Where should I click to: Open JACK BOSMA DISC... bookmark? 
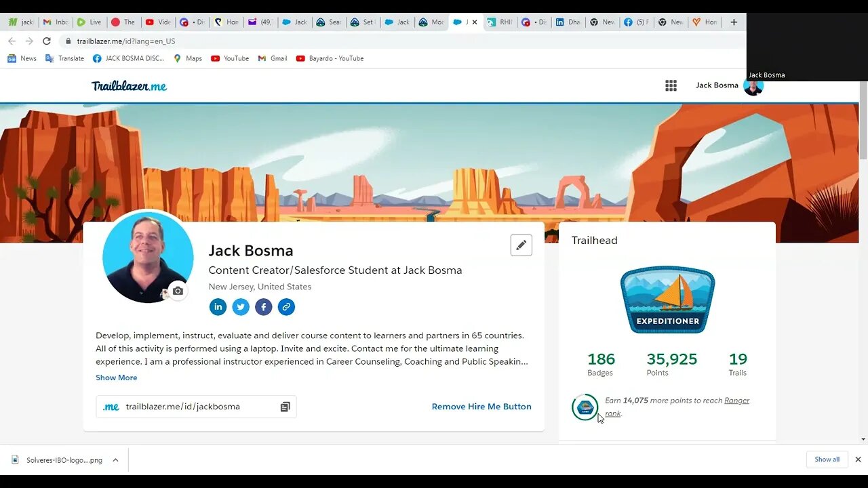pos(128,58)
